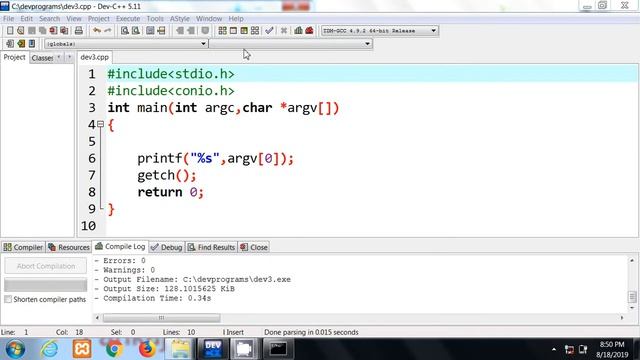Click the Go to line toolbar icon
Image resolution: width=640 pixels, height=360 pixels.
(x=161, y=31)
